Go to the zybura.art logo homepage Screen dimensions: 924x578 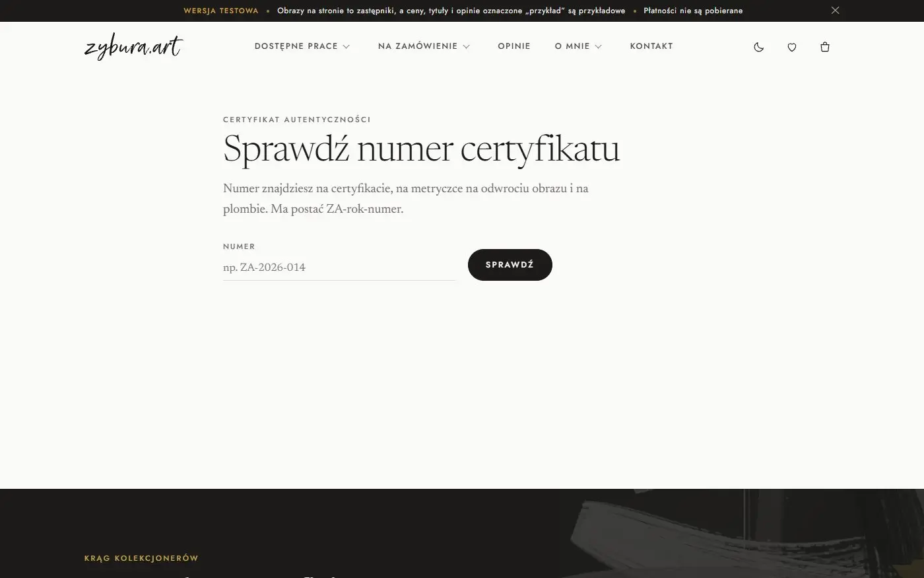133,47
